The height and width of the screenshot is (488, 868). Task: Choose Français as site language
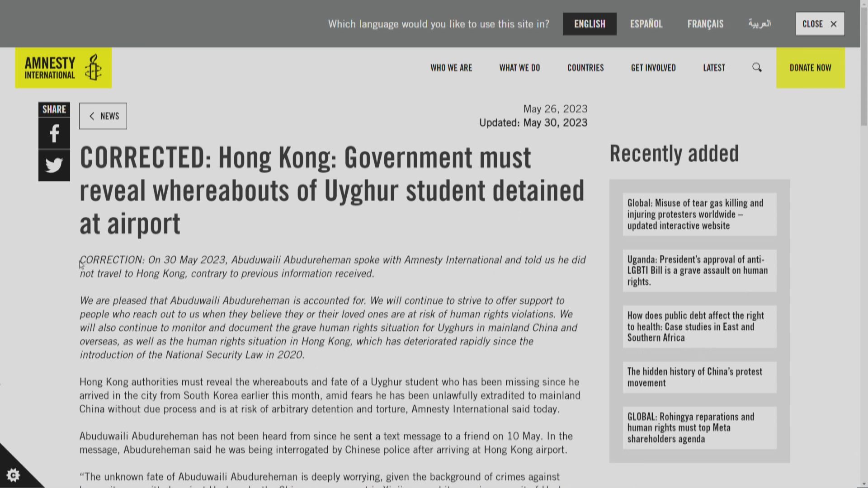point(705,24)
